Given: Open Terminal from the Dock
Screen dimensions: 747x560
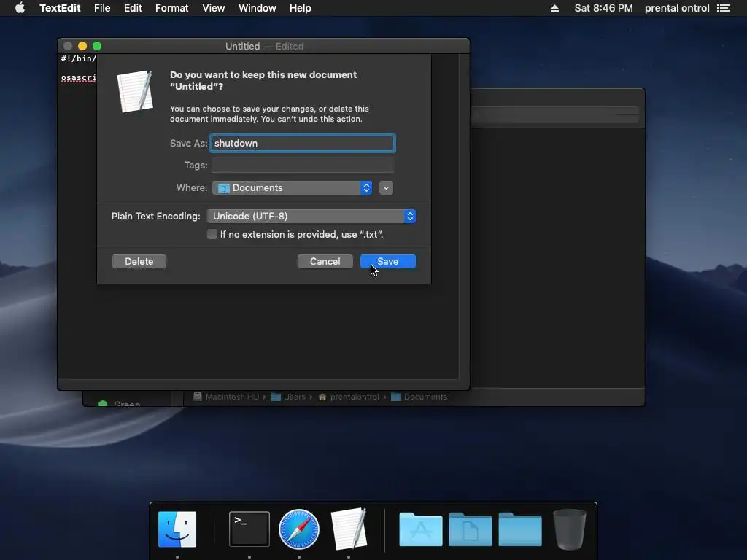Looking at the screenshot, I should point(249,529).
